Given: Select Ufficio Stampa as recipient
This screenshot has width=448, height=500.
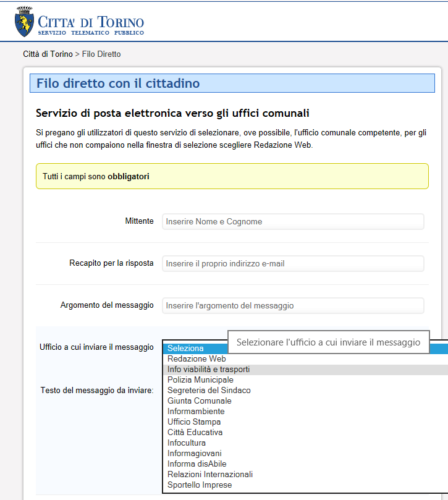Looking at the screenshot, I should click(x=193, y=422).
